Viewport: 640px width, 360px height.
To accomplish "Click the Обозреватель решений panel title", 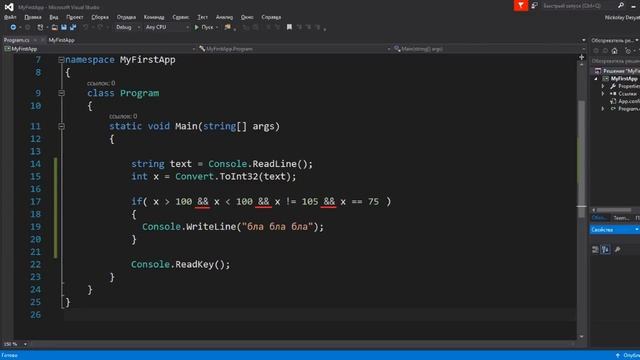I will point(612,40).
